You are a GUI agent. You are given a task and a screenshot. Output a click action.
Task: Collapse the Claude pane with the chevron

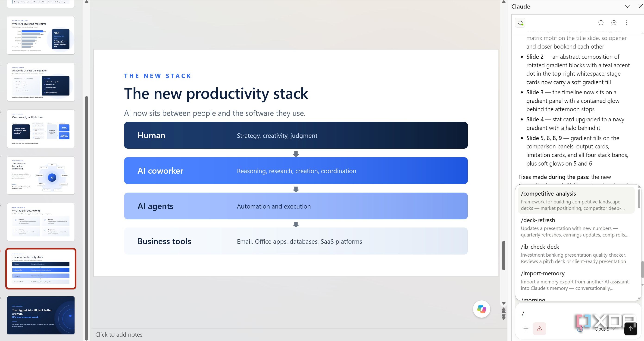click(x=628, y=6)
